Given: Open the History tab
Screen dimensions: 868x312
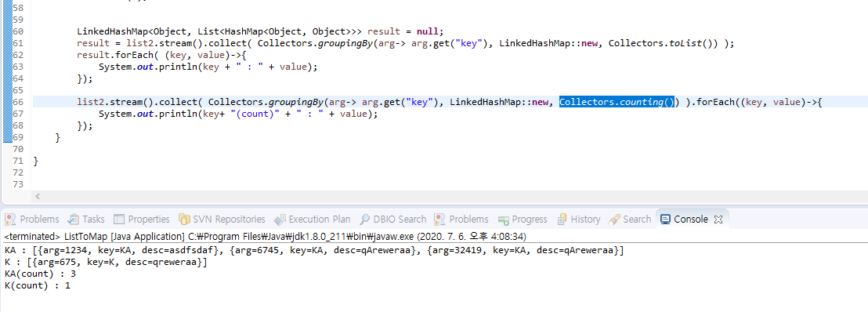Looking at the screenshot, I should coord(578,219).
